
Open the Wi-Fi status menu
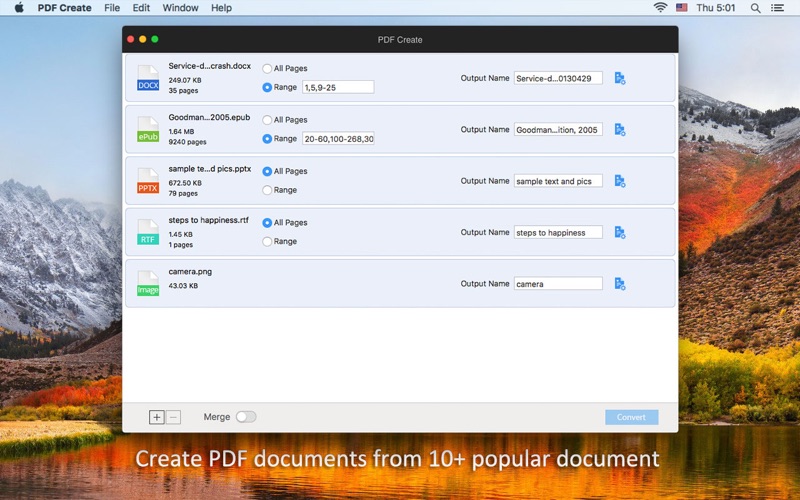click(660, 8)
